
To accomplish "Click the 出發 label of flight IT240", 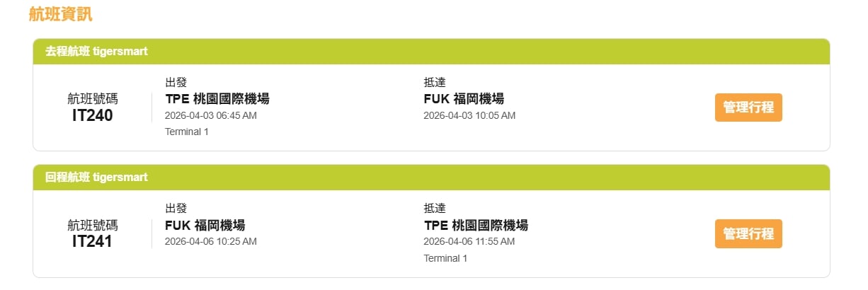I will pyautogui.click(x=176, y=83).
